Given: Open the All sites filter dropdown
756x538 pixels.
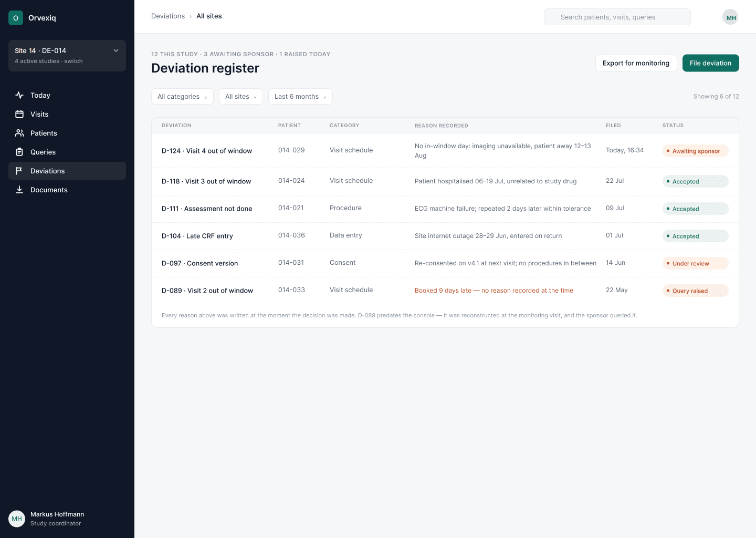Looking at the screenshot, I should coord(241,97).
